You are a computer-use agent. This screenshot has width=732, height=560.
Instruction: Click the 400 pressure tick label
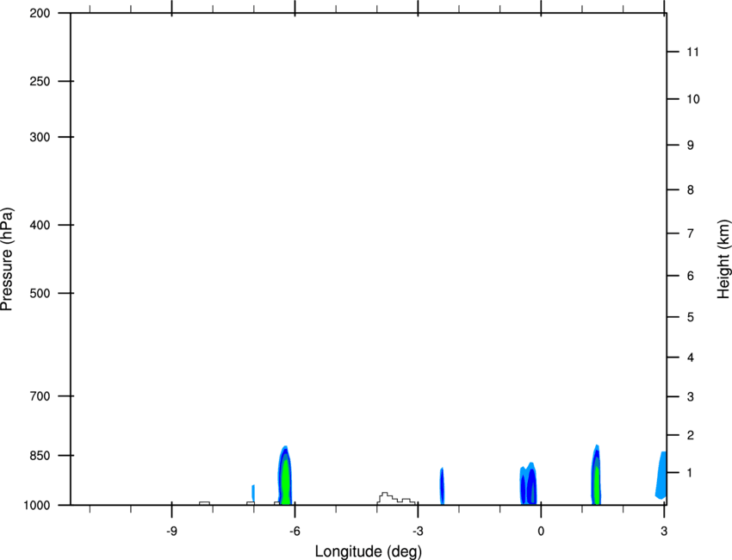point(40,225)
